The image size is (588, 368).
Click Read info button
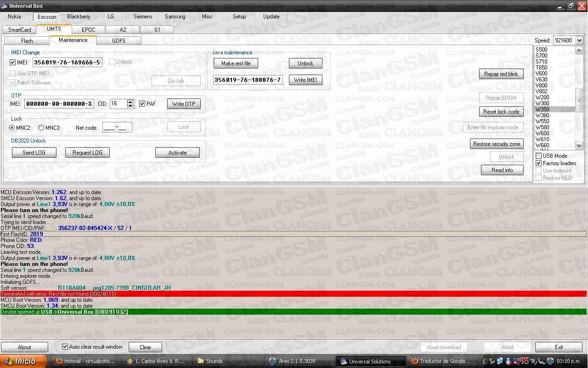click(502, 170)
